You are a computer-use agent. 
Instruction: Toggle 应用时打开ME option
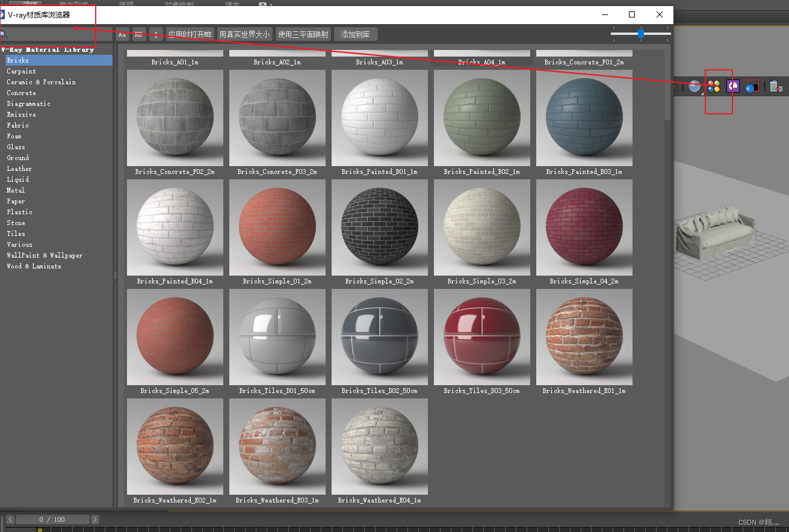[190, 34]
